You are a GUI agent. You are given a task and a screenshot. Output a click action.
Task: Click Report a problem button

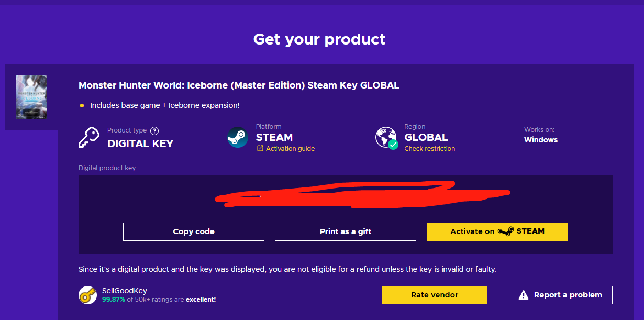pyautogui.click(x=560, y=295)
